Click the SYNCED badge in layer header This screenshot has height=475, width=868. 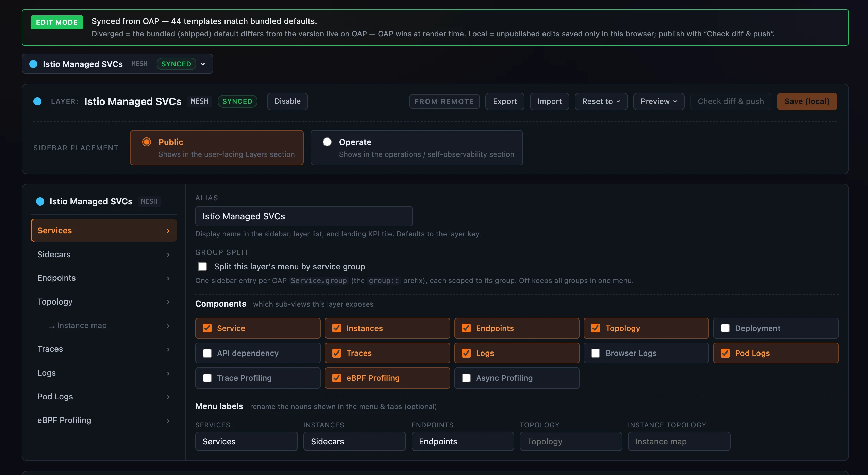tap(237, 101)
